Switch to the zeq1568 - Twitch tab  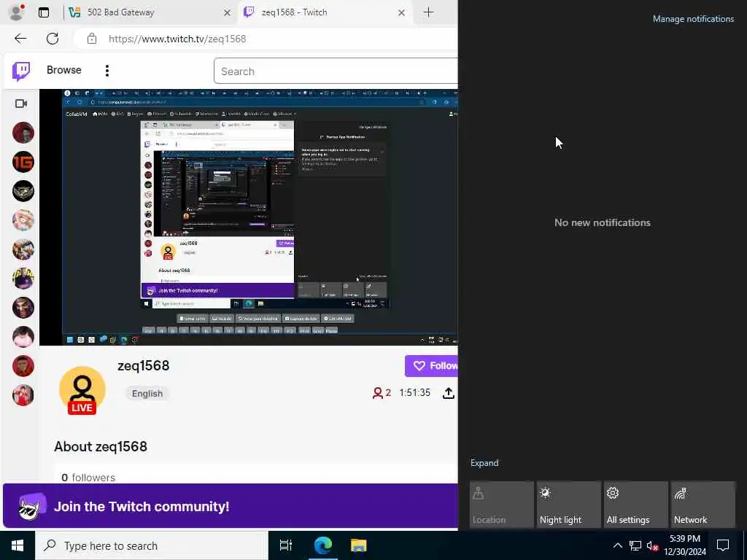325,12
